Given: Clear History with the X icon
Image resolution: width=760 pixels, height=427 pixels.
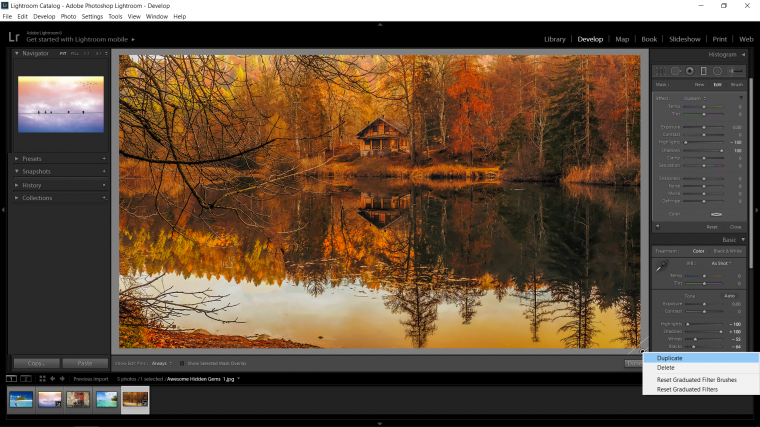Looking at the screenshot, I should [x=104, y=185].
